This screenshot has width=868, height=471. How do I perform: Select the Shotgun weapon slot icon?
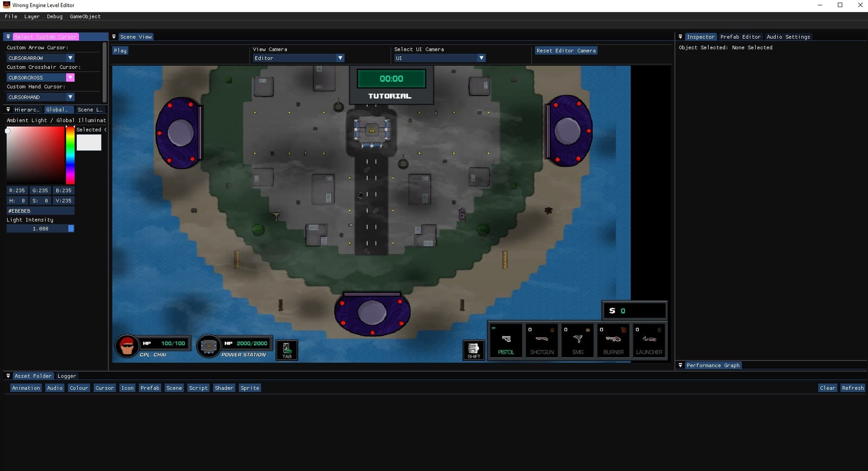[542, 340]
